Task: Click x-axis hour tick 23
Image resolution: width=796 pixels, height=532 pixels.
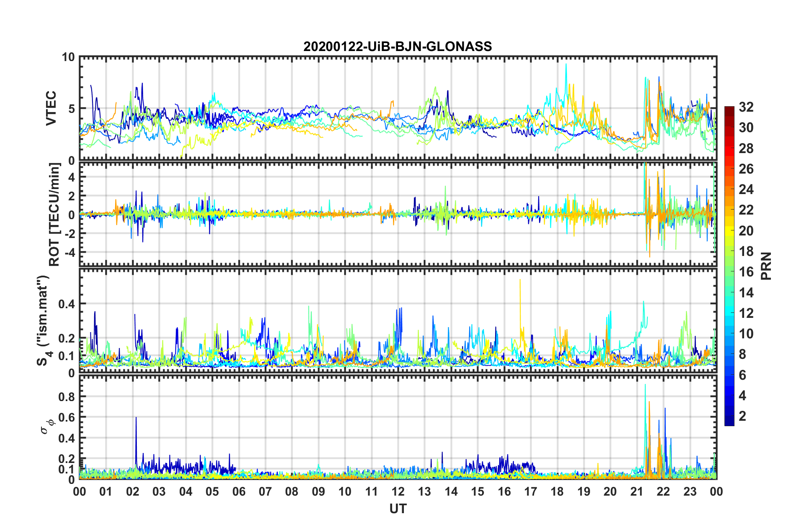Action: pyautogui.click(x=690, y=491)
